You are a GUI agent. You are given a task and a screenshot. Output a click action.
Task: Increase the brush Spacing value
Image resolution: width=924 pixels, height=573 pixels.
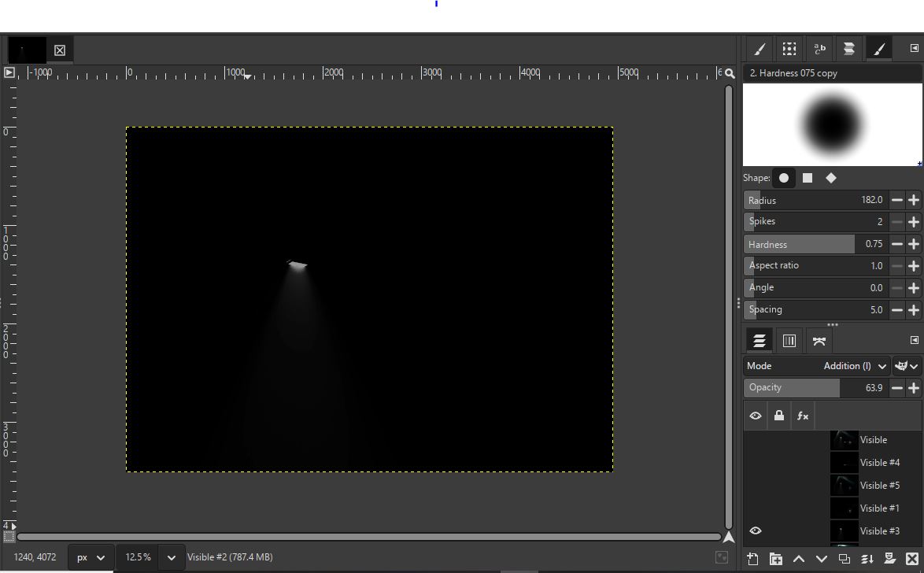click(x=914, y=309)
